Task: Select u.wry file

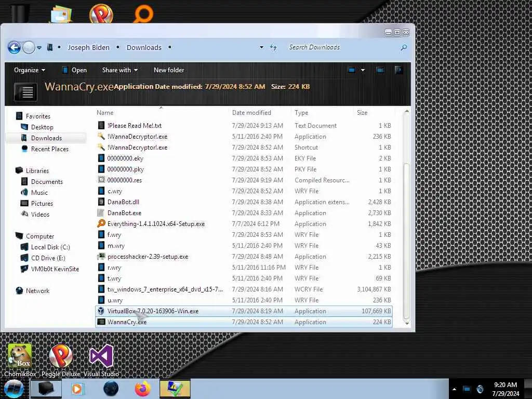Action: (x=115, y=300)
